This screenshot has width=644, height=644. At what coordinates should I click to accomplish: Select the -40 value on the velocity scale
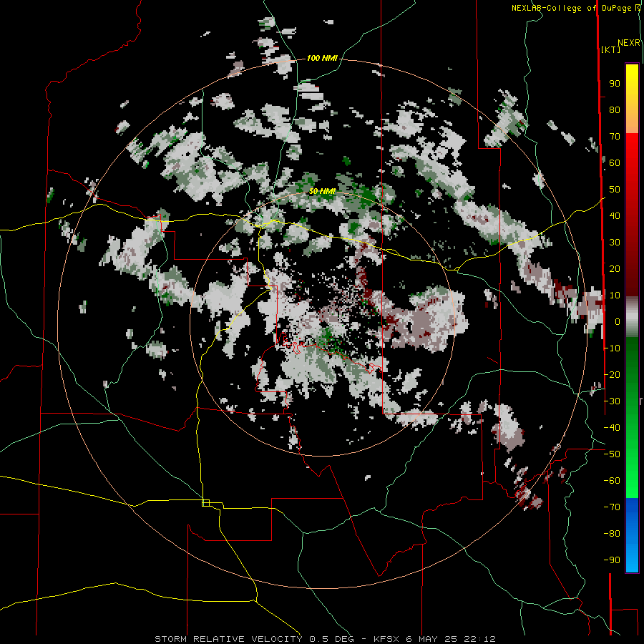pos(612,428)
